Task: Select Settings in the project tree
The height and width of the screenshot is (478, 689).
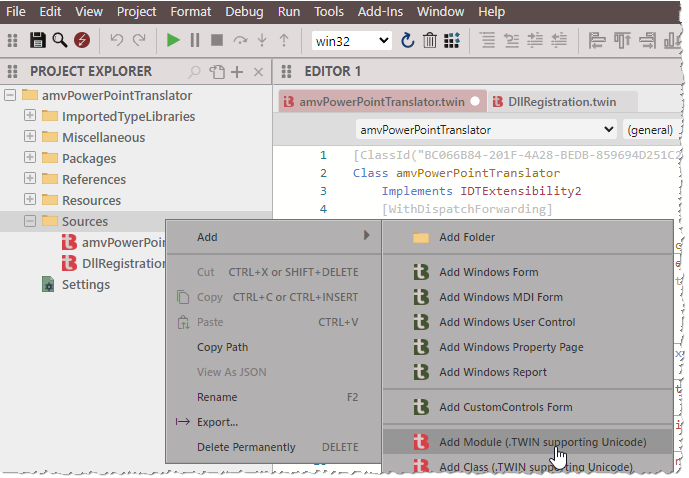Action: [85, 285]
